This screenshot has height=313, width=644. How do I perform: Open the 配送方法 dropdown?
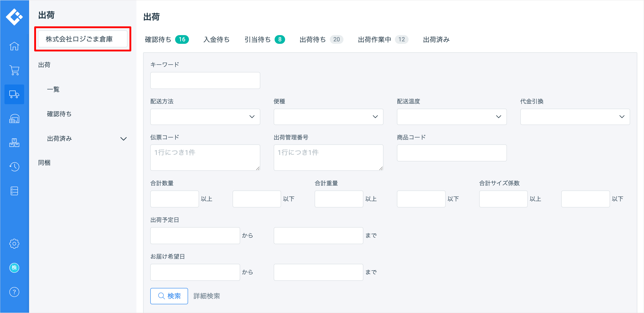click(x=205, y=117)
